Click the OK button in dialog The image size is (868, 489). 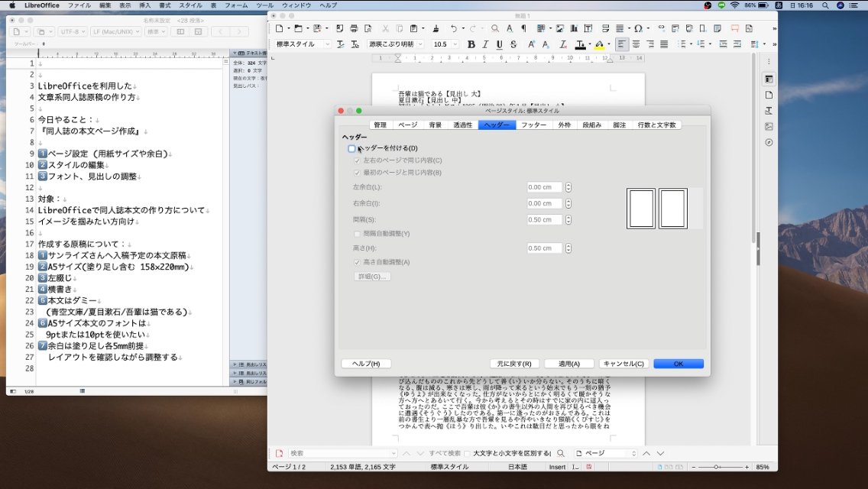(x=679, y=364)
